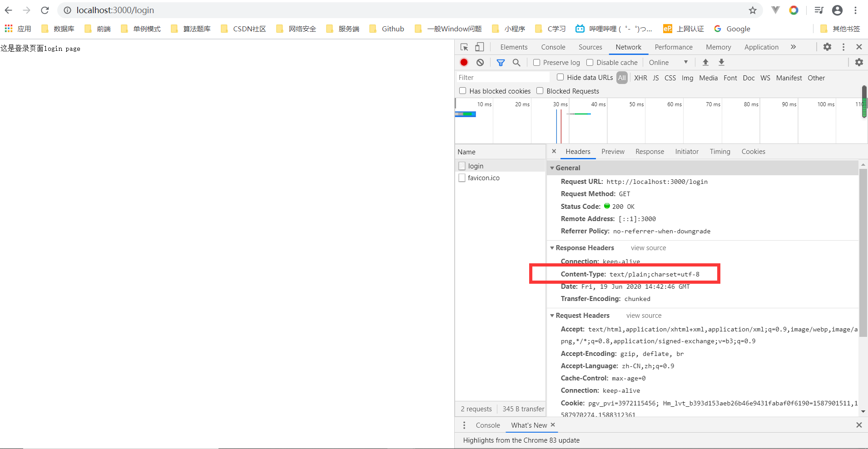Open the media control playlist icon

click(x=819, y=10)
